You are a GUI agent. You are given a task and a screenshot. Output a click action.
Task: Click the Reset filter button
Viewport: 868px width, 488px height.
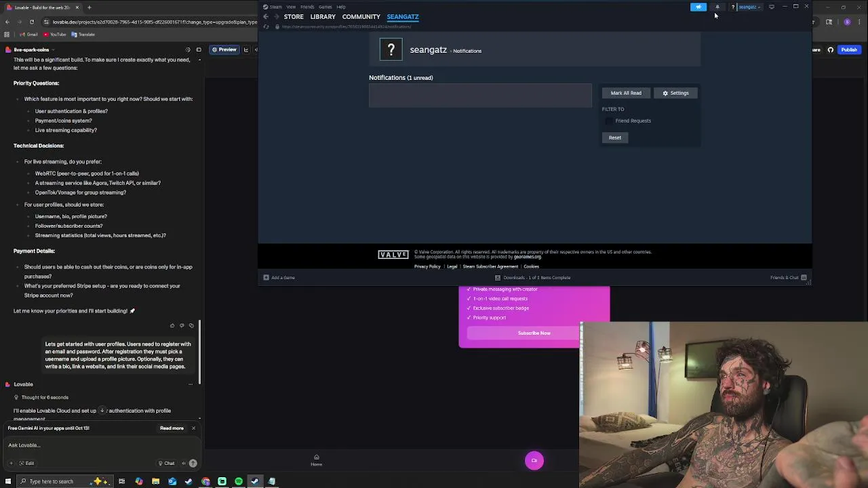(x=614, y=138)
